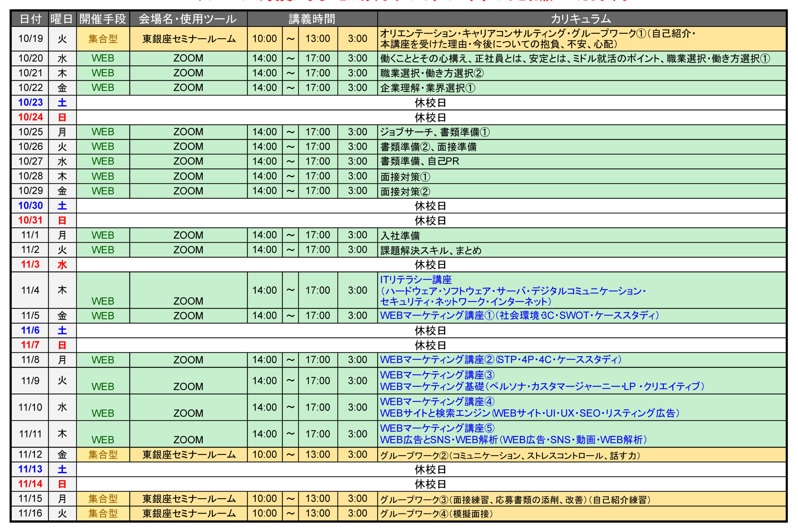Select the red holiday date 11/3
The height and width of the screenshot is (532, 798).
click(x=30, y=265)
